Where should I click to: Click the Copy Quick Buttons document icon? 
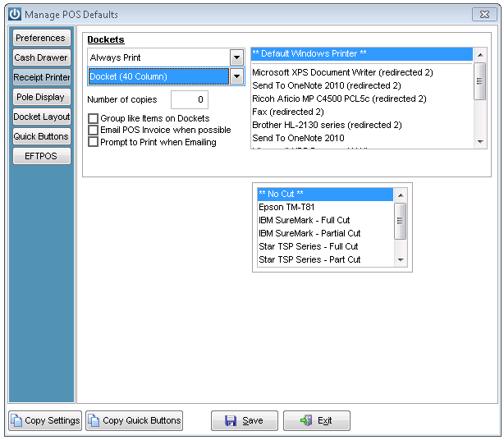pos(94,420)
